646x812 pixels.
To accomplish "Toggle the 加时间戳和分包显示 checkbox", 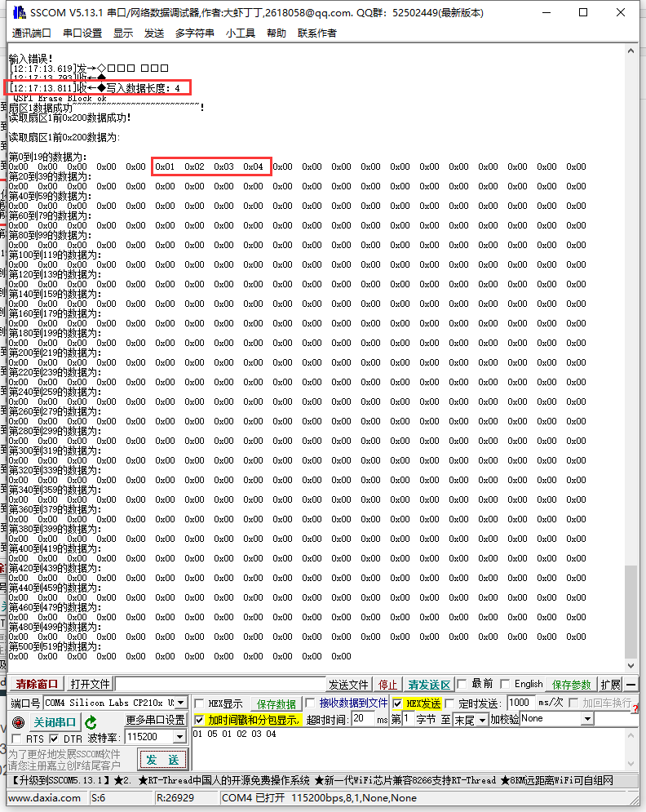I will (x=199, y=719).
